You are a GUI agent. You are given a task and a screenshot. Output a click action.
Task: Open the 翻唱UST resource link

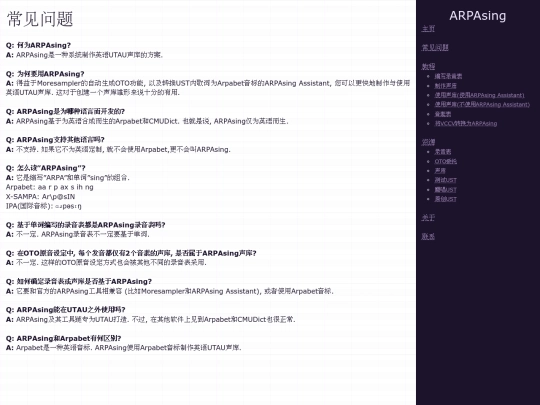(445, 189)
